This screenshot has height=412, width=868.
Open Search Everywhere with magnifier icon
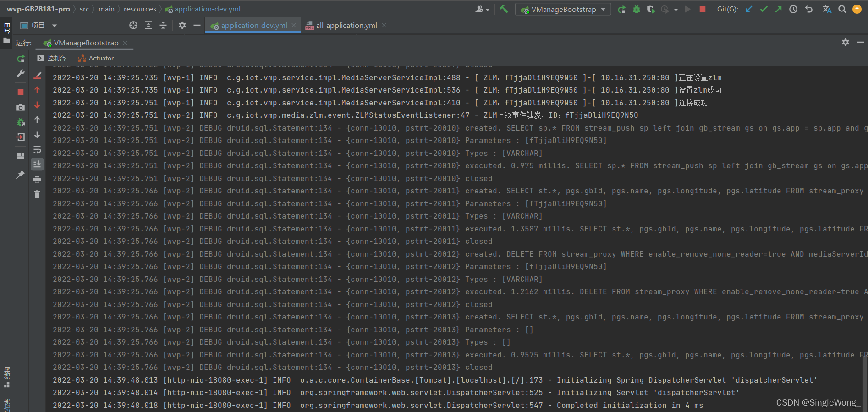click(842, 9)
